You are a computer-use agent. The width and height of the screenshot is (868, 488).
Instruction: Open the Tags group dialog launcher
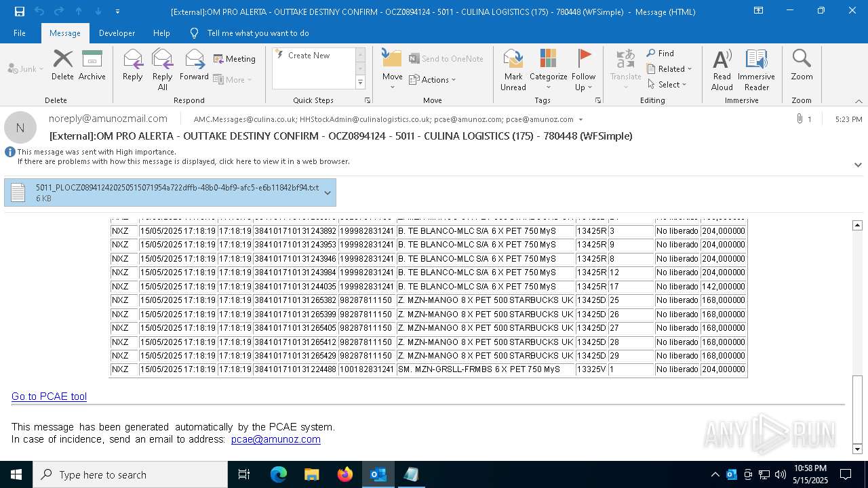coord(598,100)
